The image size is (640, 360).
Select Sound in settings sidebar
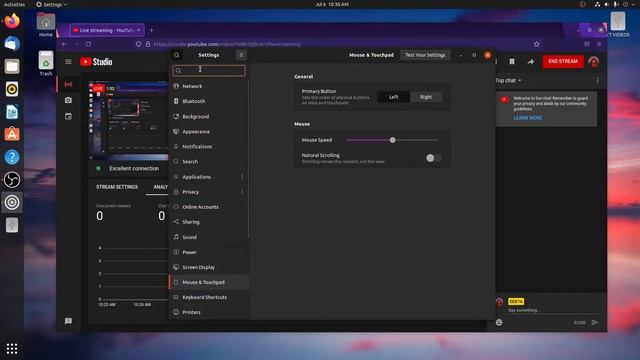tap(209, 237)
